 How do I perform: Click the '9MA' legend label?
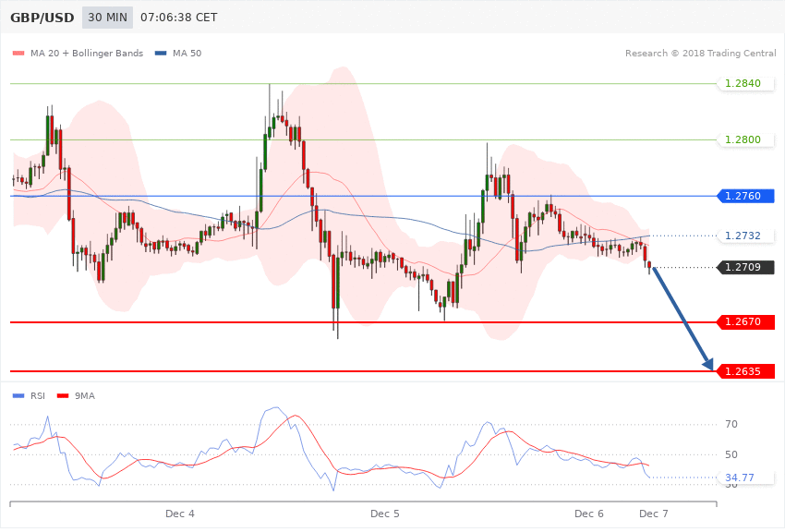pyautogui.click(x=85, y=396)
